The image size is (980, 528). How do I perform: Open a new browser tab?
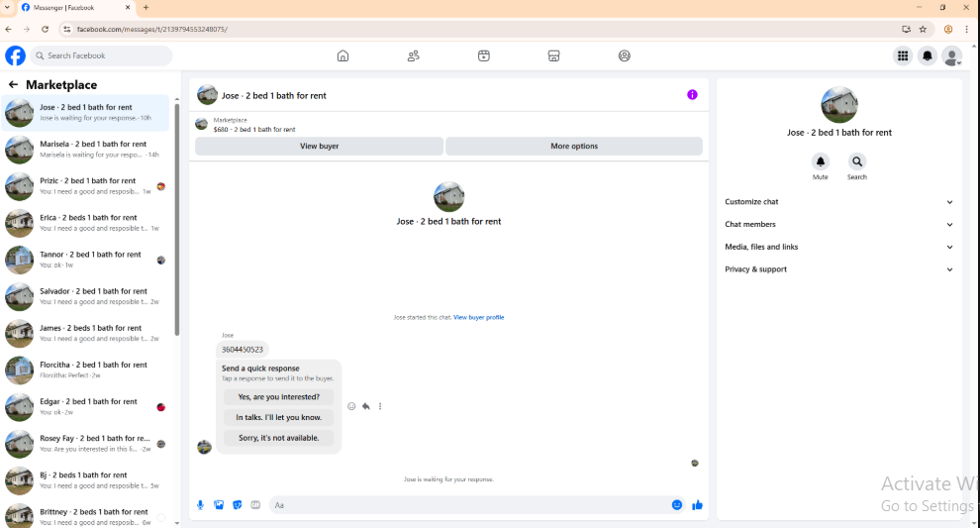(x=147, y=8)
